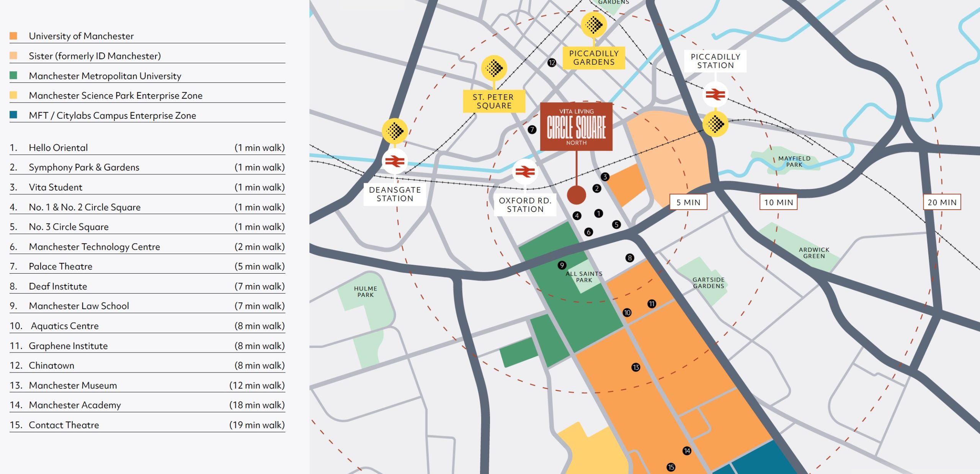Click the Manchester Metropolitan University green swatch

(13, 75)
